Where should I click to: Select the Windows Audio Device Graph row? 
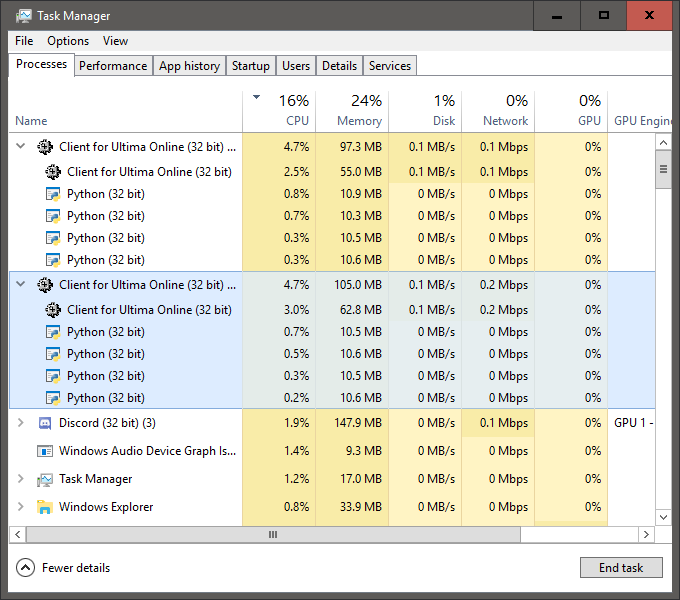(332, 451)
